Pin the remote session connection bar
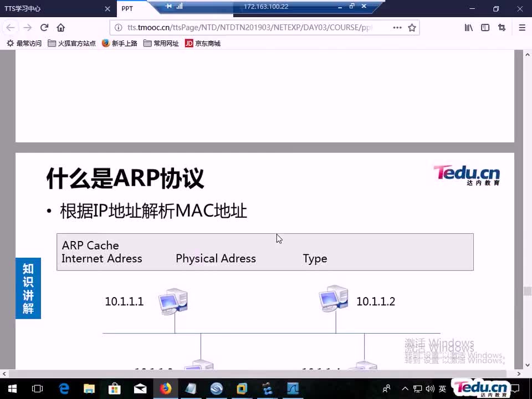This screenshot has height=399, width=532. click(x=168, y=6)
